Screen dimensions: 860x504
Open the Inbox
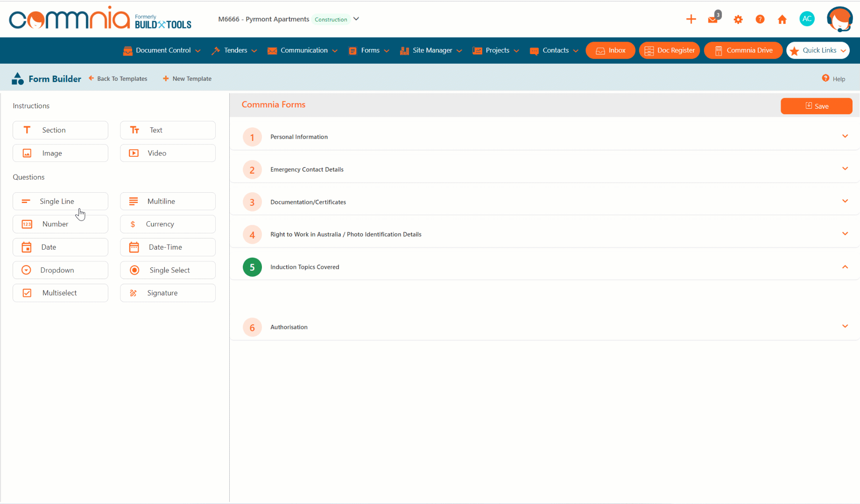[610, 50]
